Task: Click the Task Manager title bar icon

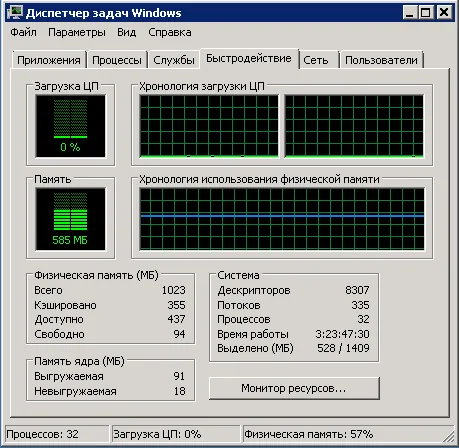Action: tap(15, 13)
